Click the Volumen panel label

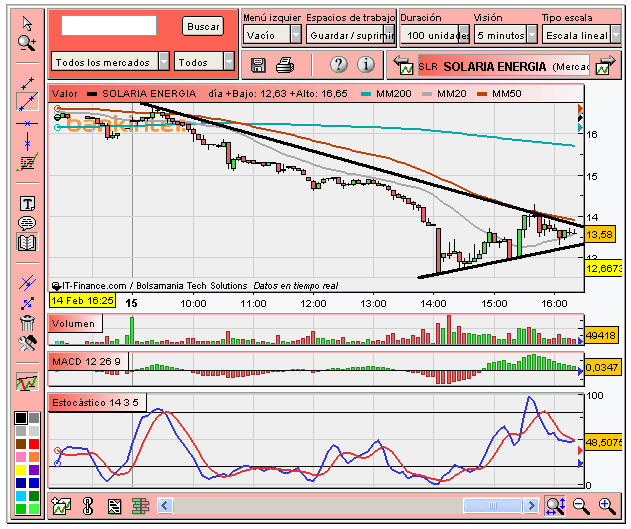[75, 323]
